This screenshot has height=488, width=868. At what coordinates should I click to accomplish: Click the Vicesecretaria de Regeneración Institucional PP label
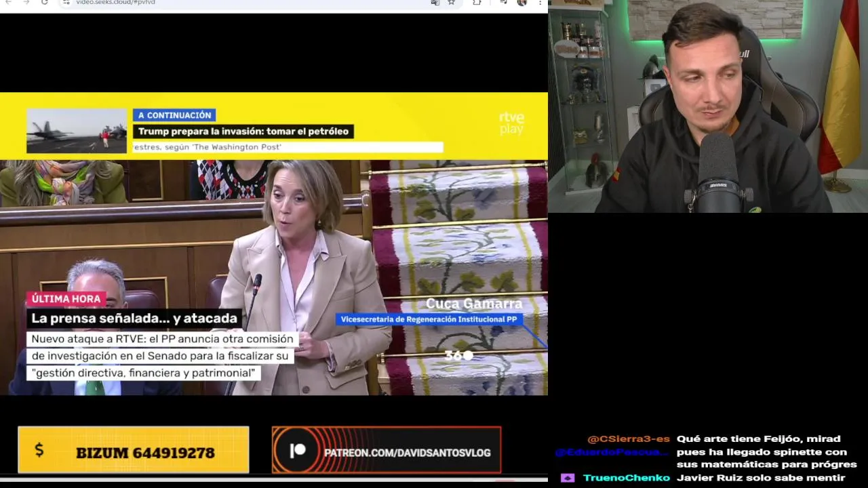429,319
